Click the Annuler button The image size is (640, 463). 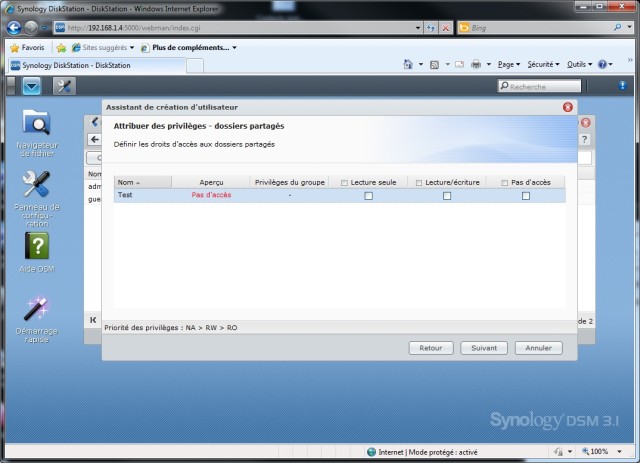click(538, 348)
